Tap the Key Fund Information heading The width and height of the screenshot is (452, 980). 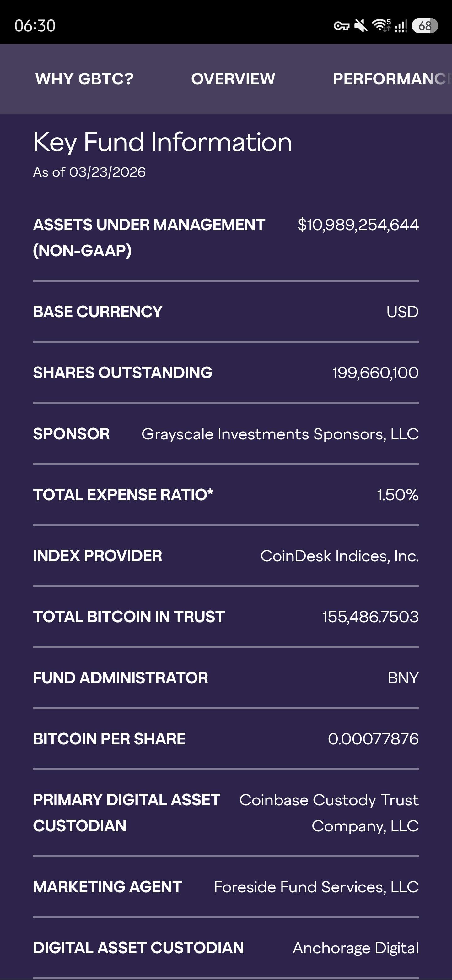click(x=162, y=142)
